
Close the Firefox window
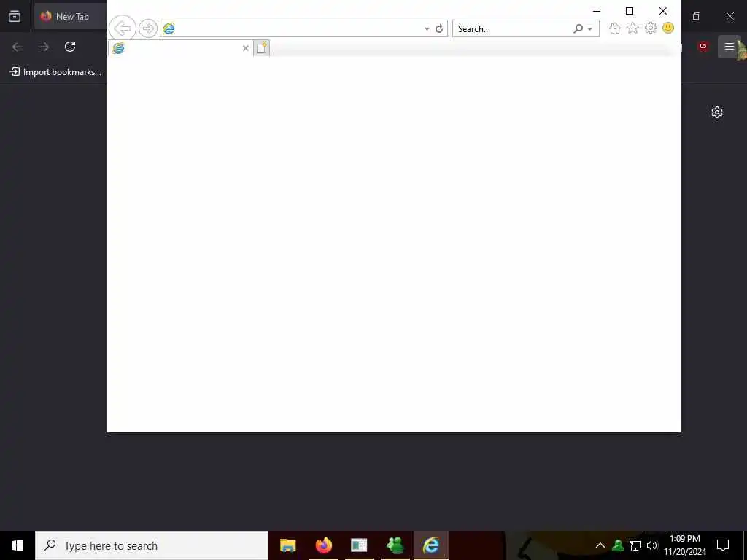tap(729, 16)
